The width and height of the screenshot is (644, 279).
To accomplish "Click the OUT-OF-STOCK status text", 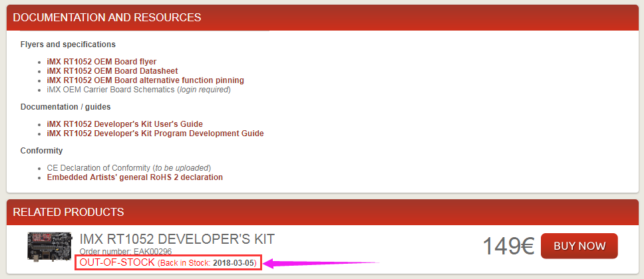I will point(118,262).
